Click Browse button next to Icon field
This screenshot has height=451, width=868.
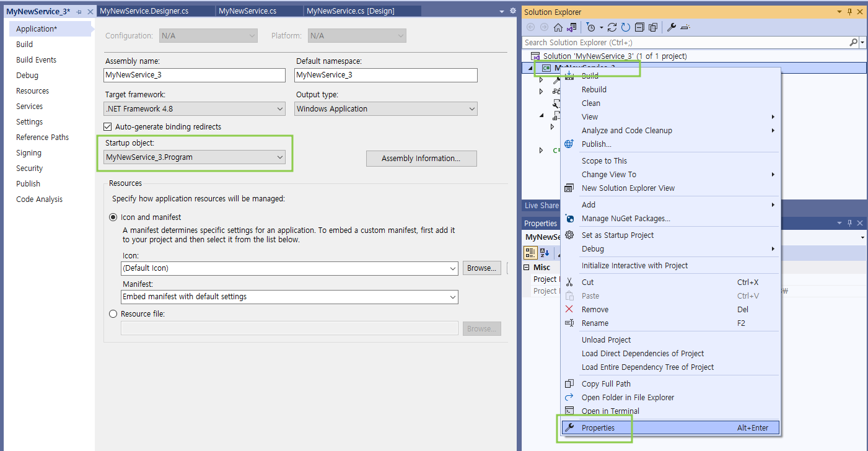(x=482, y=268)
